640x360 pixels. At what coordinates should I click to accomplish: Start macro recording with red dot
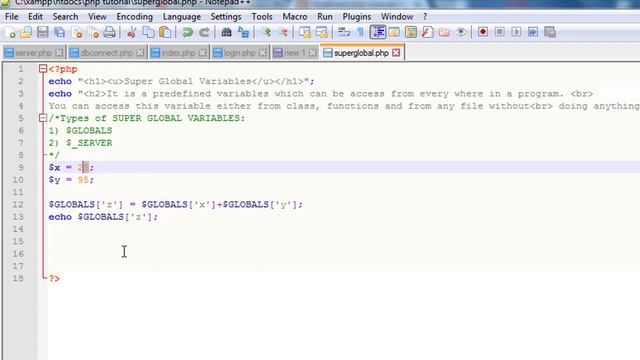pos(483,32)
